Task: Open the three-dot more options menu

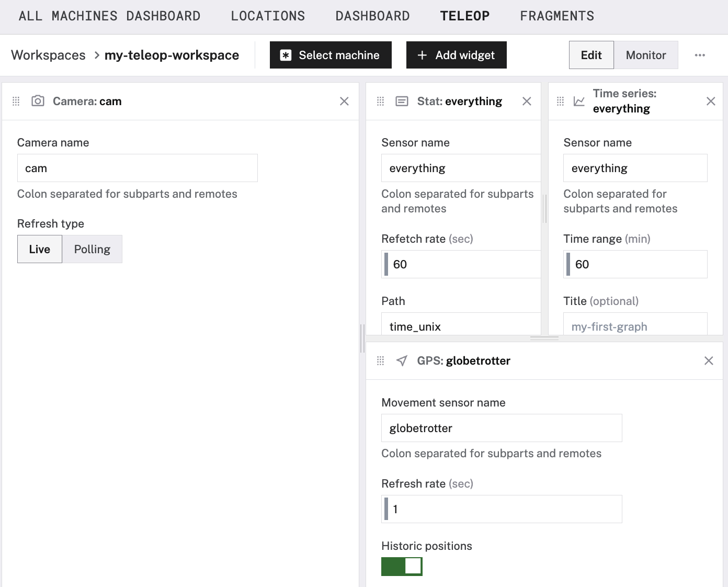Action: point(700,55)
